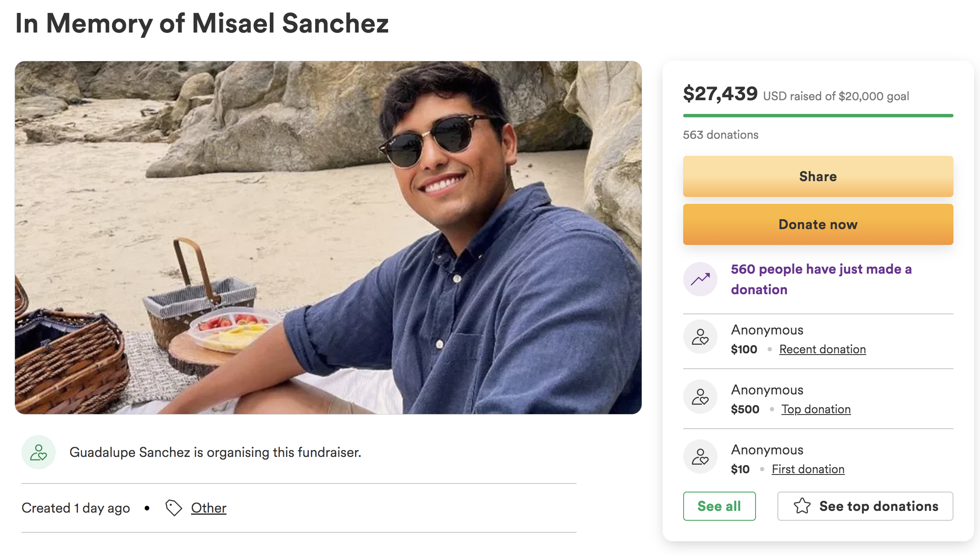Click the See top donations button
Image resolution: width=980 pixels, height=555 pixels.
[x=865, y=506]
